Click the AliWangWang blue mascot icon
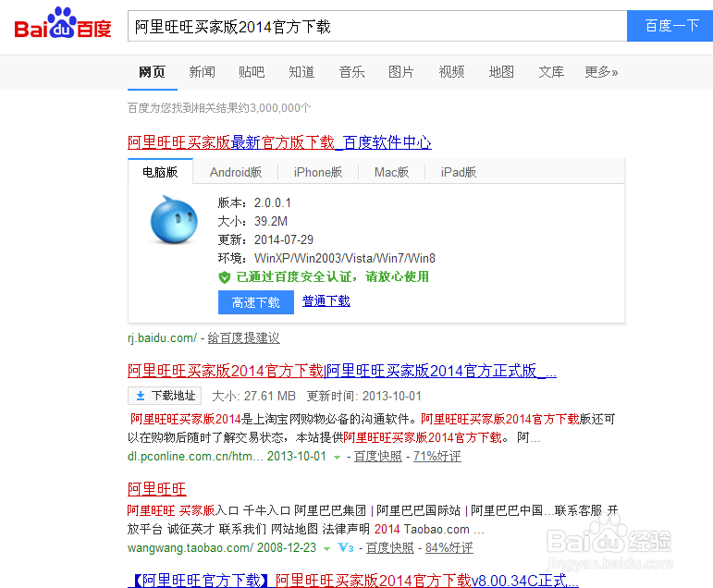This screenshot has height=588, width=713. pos(174,220)
